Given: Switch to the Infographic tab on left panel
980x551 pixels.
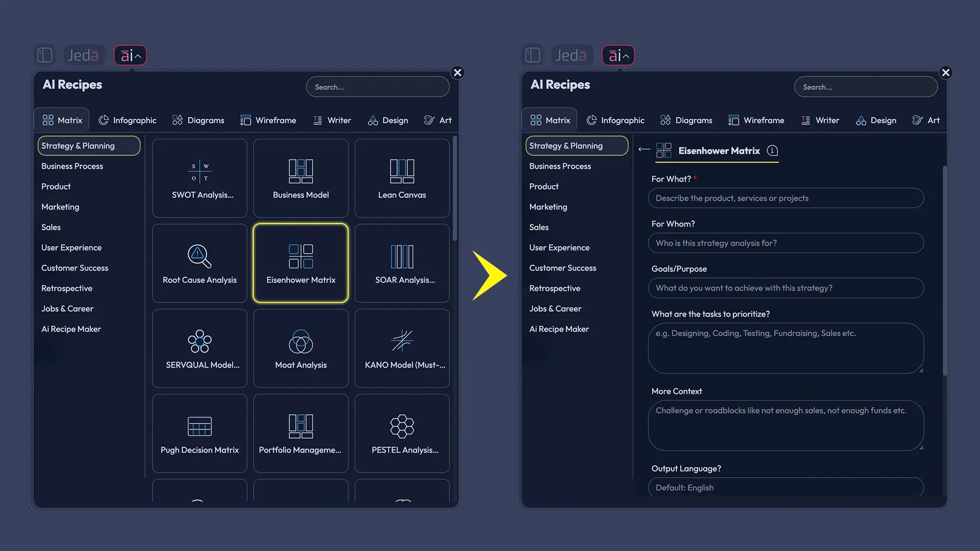Looking at the screenshot, I should coord(128,120).
